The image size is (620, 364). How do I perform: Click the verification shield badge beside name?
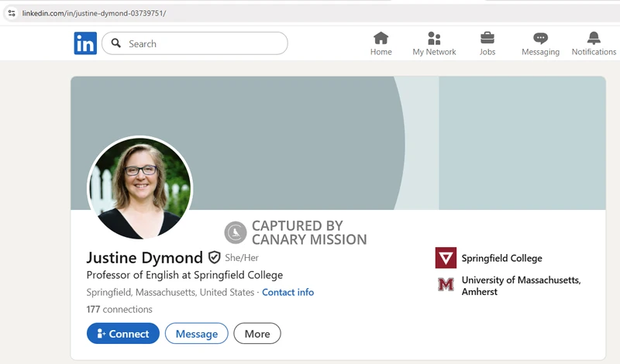pos(215,258)
